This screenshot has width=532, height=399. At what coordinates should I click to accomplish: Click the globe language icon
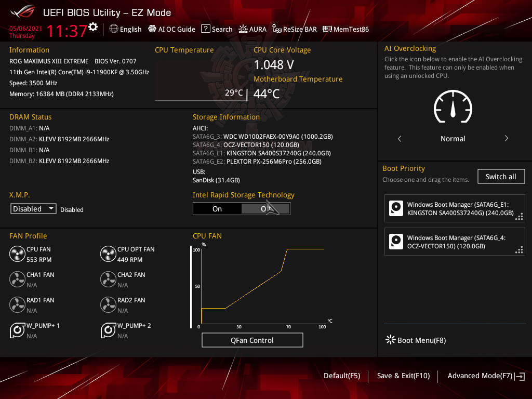coord(114,29)
